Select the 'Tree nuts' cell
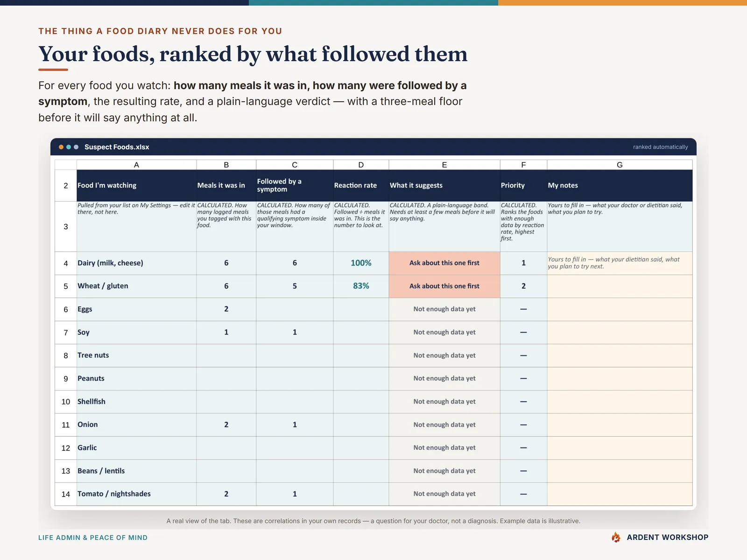Screen dimensions: 747x560 pyautogui.click(x=136, y=356)
